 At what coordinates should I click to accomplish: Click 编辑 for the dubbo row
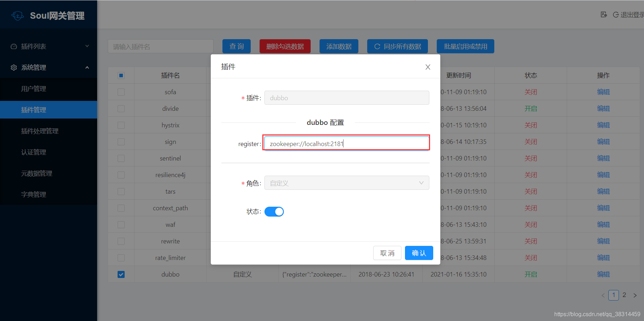coord(603,274)
